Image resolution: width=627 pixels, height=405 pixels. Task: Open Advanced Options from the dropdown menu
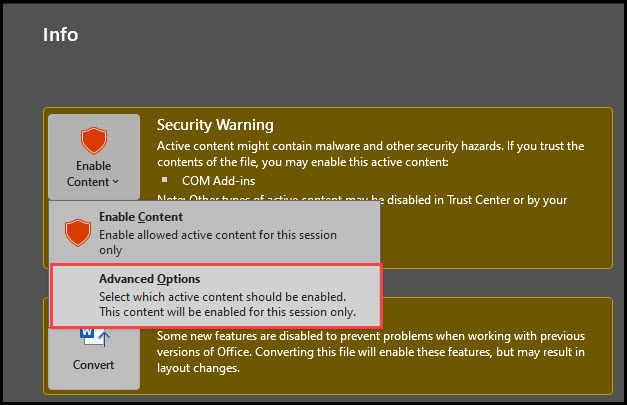tap(216, 295)
